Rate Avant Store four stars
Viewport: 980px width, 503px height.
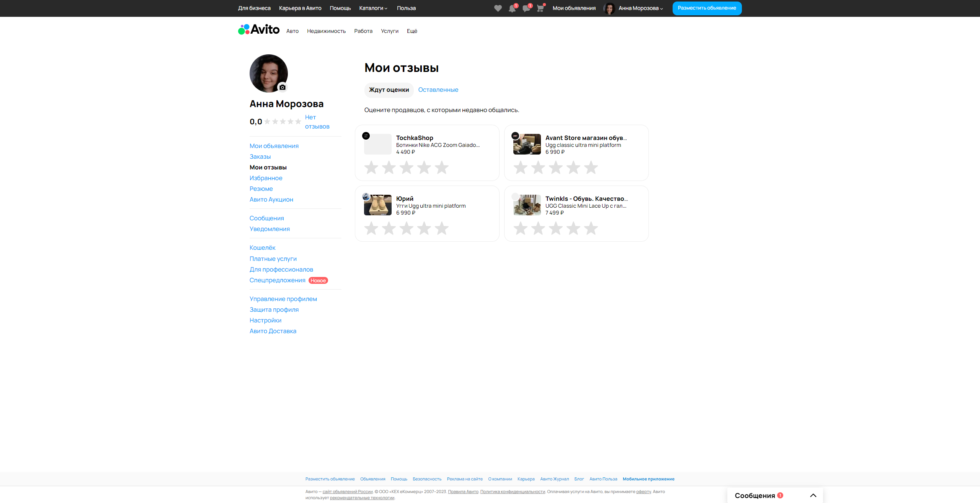click(x=573, y=168)
